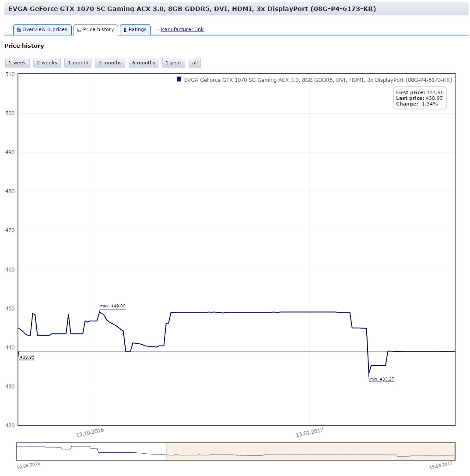
Task: Select the Price history tab
Action: (x=95, y=29)
